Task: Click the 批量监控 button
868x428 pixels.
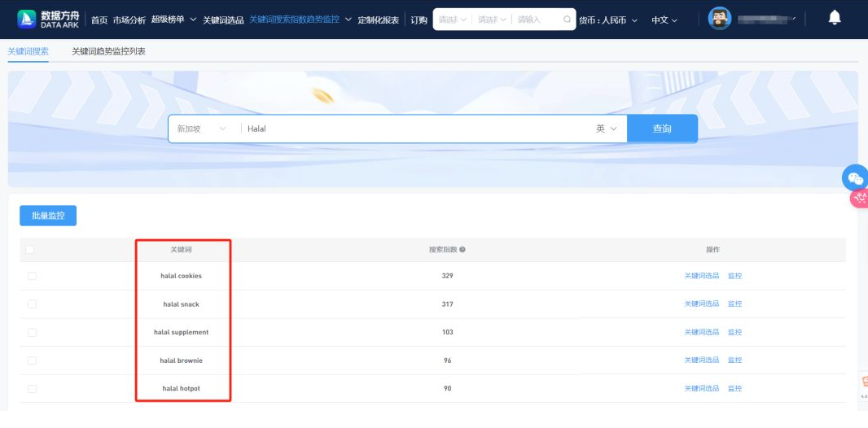Action: tap(48, 216)
